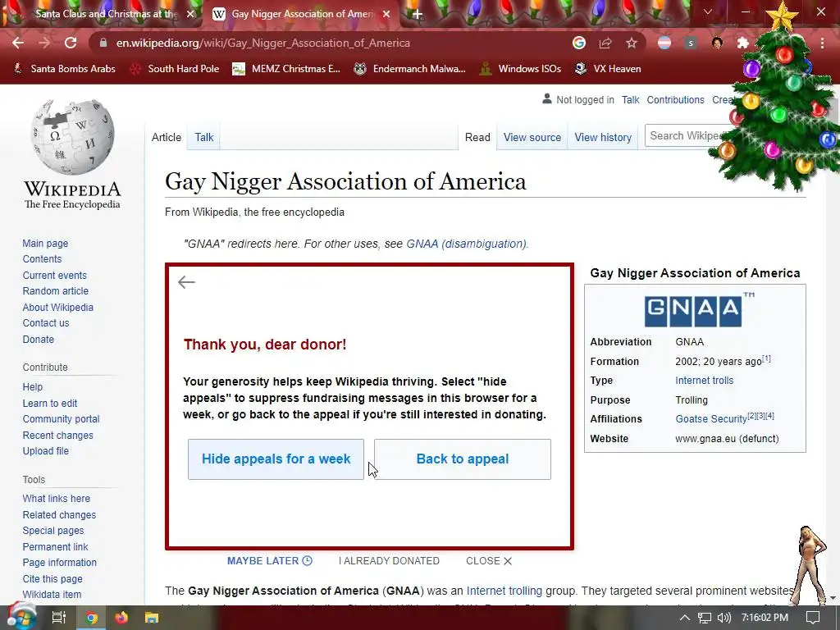Screen dimensions: 840x630
Task: Open the tab search chevron
Action: pos(708,11)
